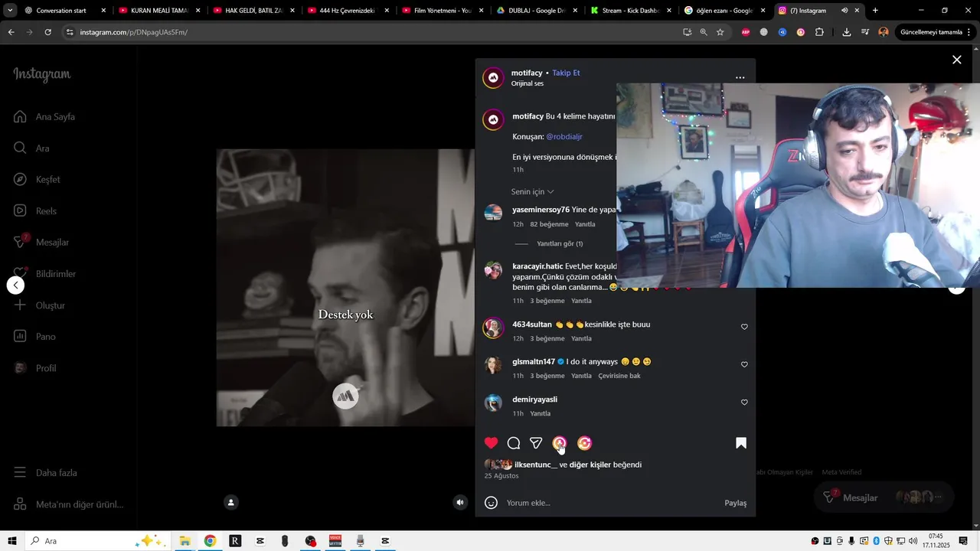This screenshot has width=980, height=551.
Task: Open the Chrome extensions puzzle menu
Action: [819, 32]
